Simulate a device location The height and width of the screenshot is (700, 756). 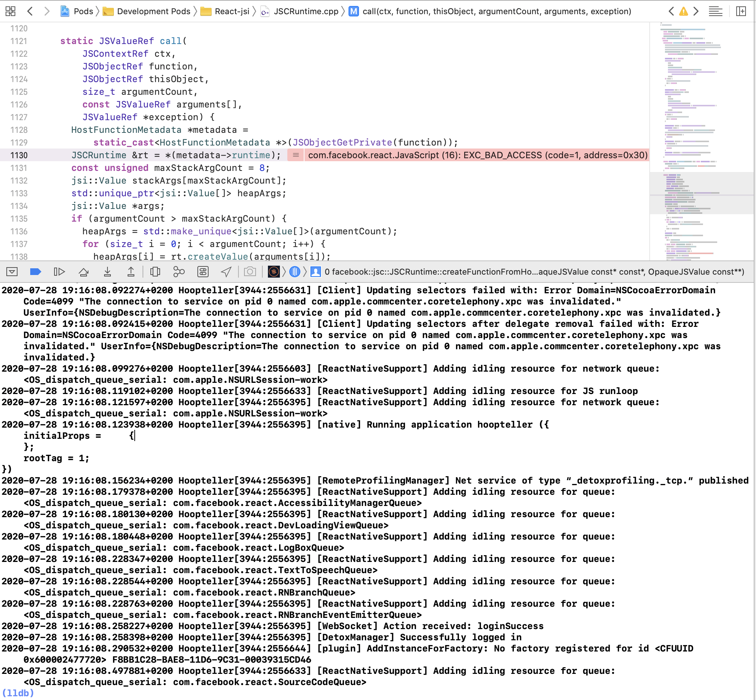(226, 272)
